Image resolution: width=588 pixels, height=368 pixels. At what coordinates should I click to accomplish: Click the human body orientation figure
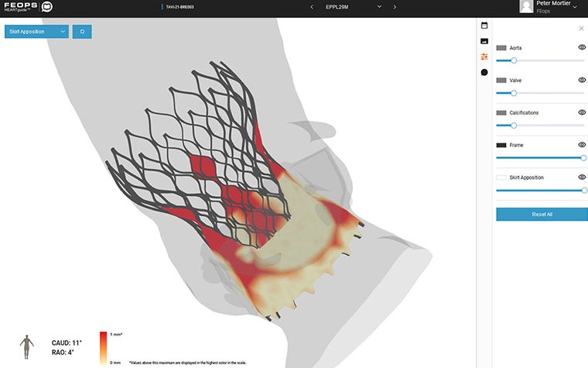[26, 346]
